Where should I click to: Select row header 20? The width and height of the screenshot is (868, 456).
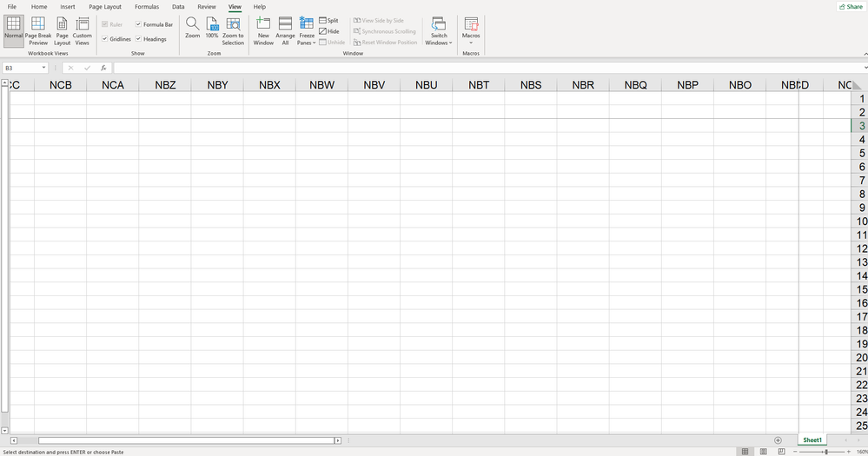(x=861, y=358)
